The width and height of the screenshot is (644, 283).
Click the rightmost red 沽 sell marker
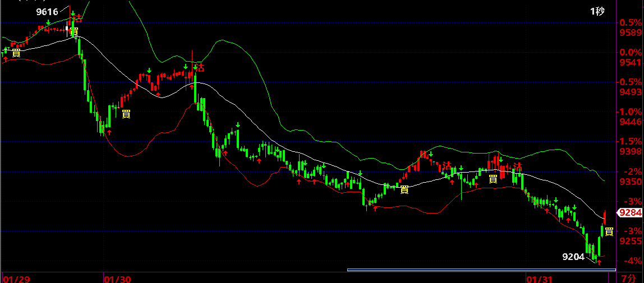(517, 166)
